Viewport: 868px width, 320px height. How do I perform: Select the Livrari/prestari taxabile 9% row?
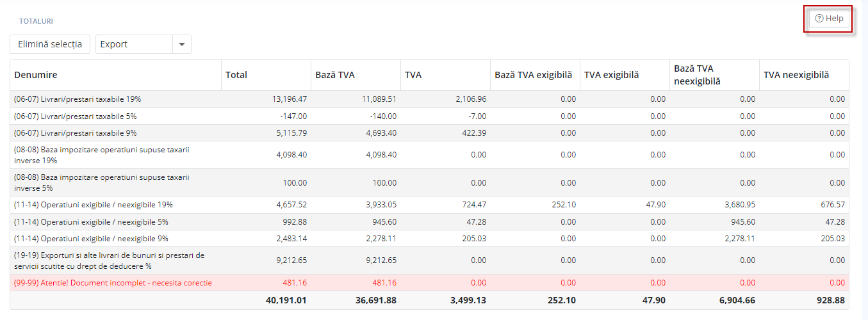[x=75, y=133]
